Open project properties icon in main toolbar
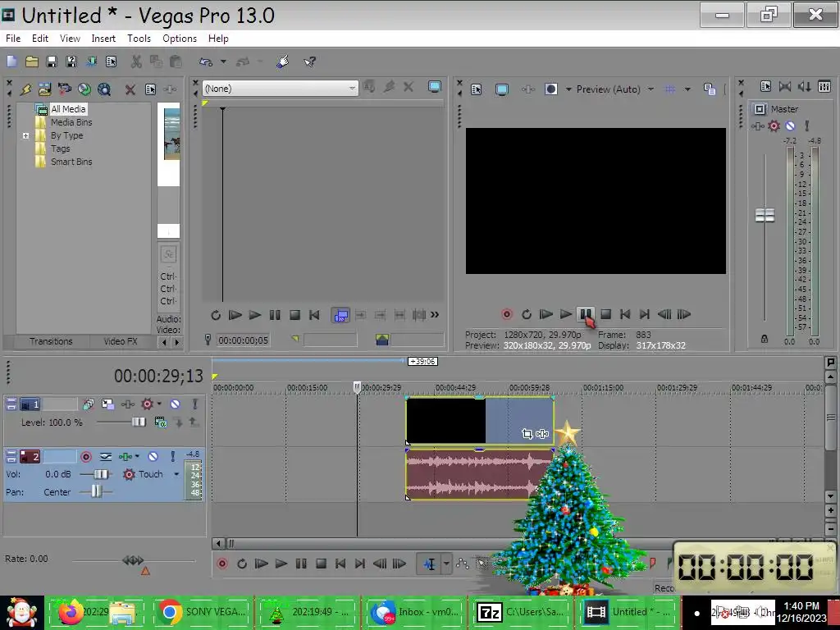Viewport: 840px width, 630px height. tap(111, 62)
